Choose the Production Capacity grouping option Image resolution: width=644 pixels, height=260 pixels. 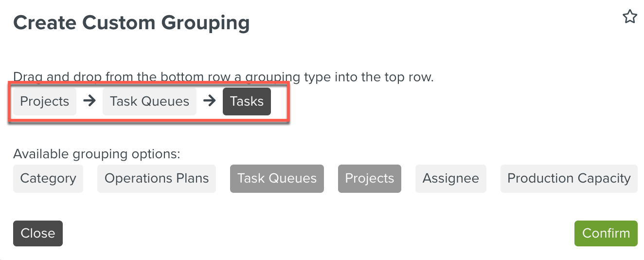[x=569, y=179]
